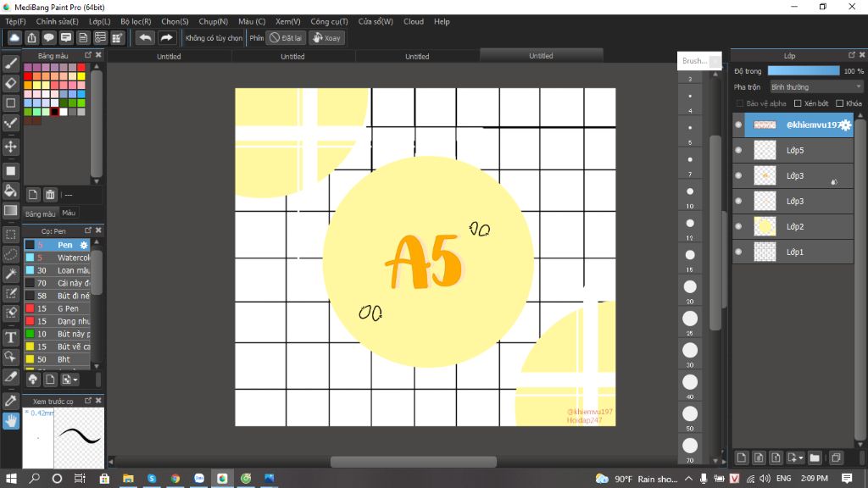Add brush from cloud icon
Screen dimensions: 868x488
tap(33, 380)
